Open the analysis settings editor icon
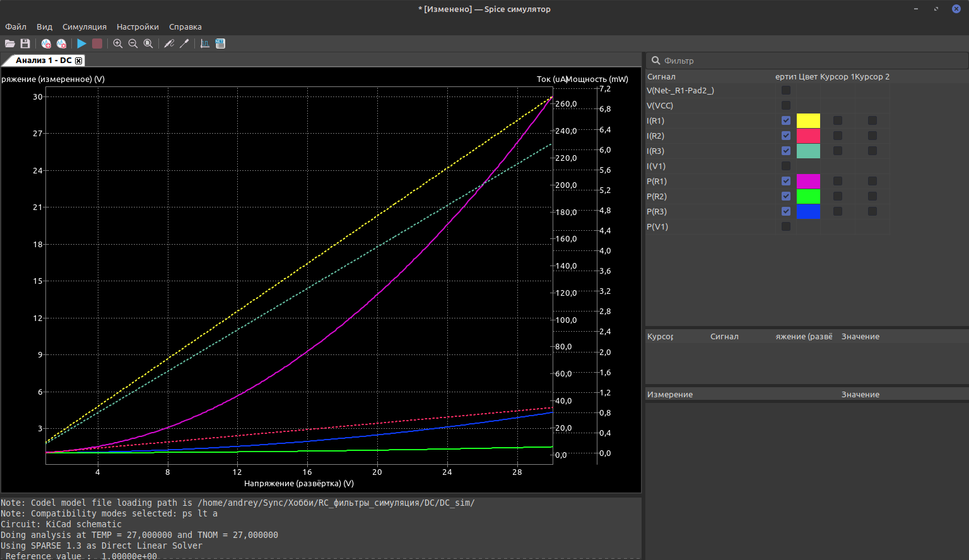The width and height of the screenshot is (969, 560). click(x=61, y=44)
